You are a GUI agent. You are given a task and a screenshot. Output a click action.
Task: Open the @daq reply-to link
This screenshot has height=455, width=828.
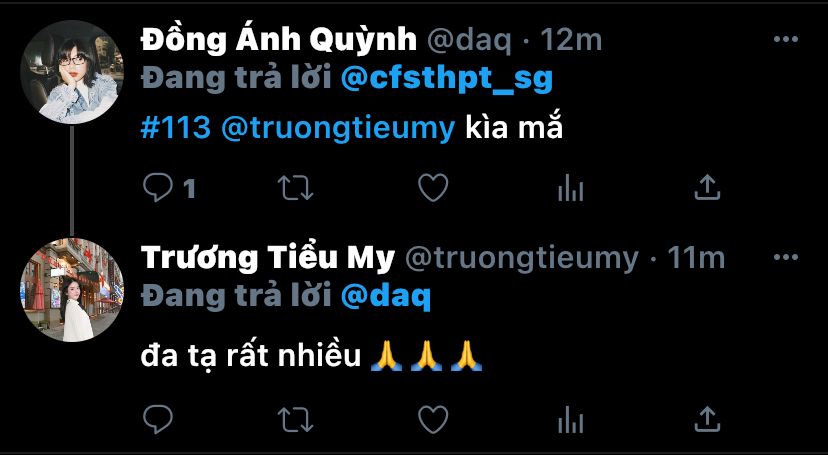coord(386,297)
